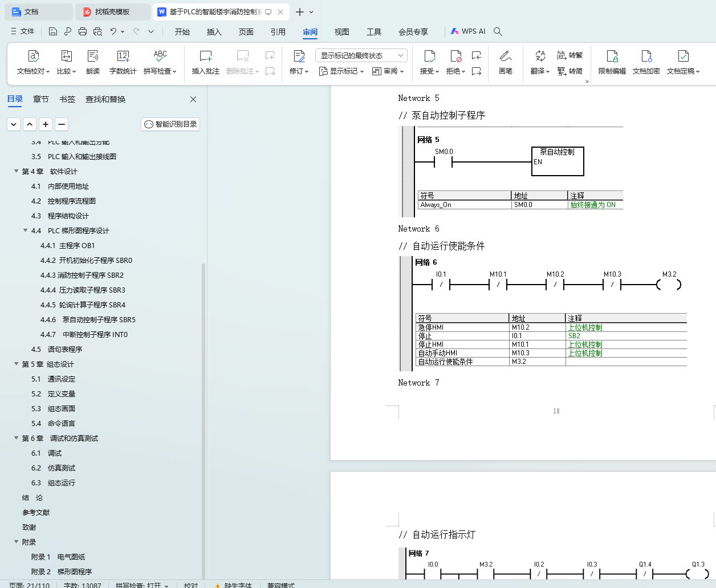This screenshot has width=716, height=588.
Task: Click the save icon in quick toolbar
Action: (x=53, y=31)
